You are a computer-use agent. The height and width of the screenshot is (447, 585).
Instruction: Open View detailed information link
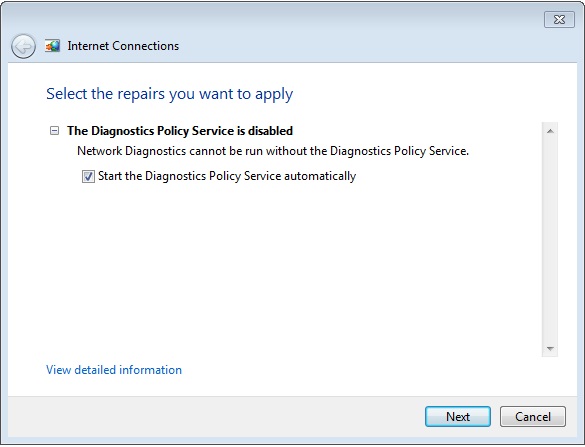click(x=114, y=370)
